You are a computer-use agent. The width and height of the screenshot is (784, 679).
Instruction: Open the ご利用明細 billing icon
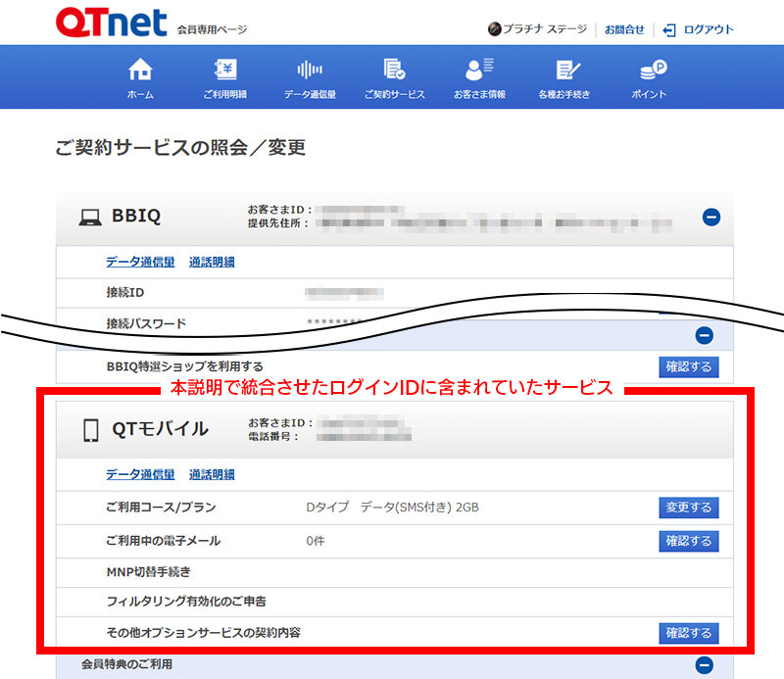click(x=225, y=71)
